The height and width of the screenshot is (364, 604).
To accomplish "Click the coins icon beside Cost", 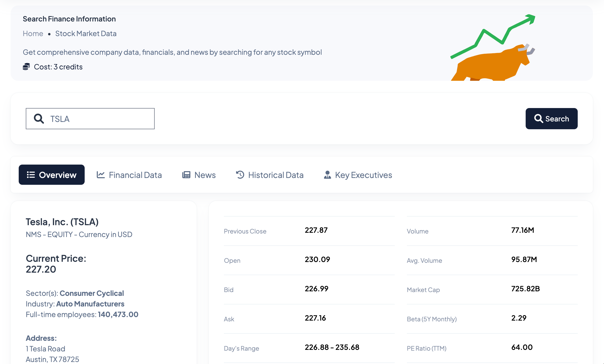I will [x=26, y=67].
